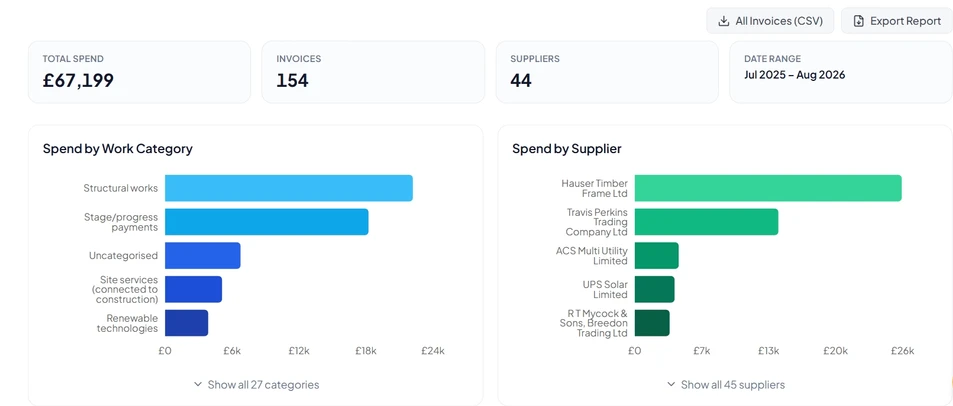Click the £7k tick on supplier chart
Viewport: 953px width, 406px height.
pyautogui.click(x=701, y=351)
